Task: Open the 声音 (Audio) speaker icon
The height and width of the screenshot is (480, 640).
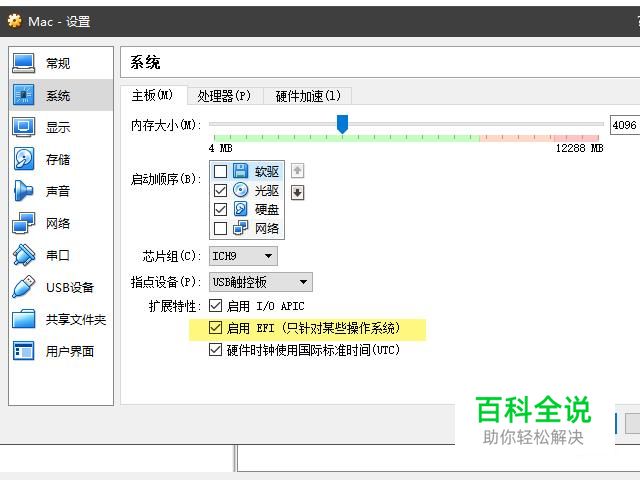Action: click(23, 190)
